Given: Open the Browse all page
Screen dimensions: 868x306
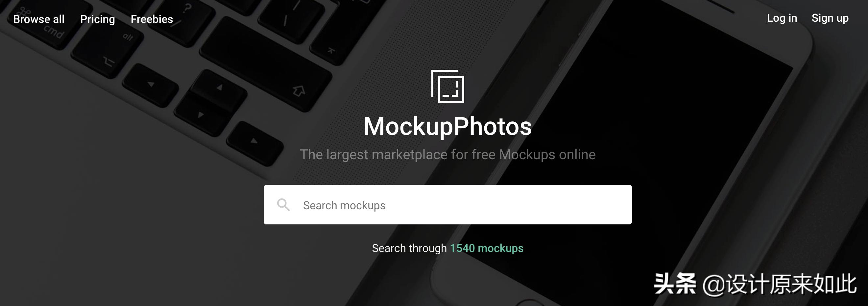Looking at the screenshot, I should tap(39, 19).
